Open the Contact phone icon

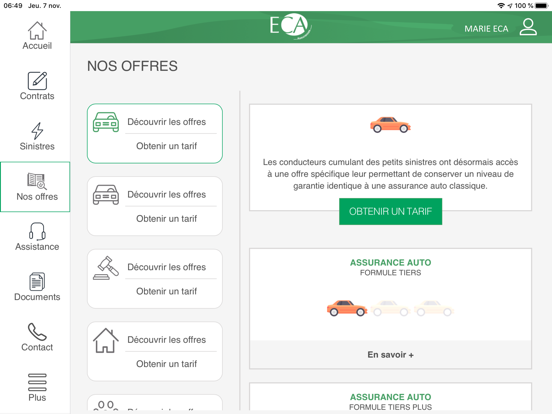click(x=37, y=332)
